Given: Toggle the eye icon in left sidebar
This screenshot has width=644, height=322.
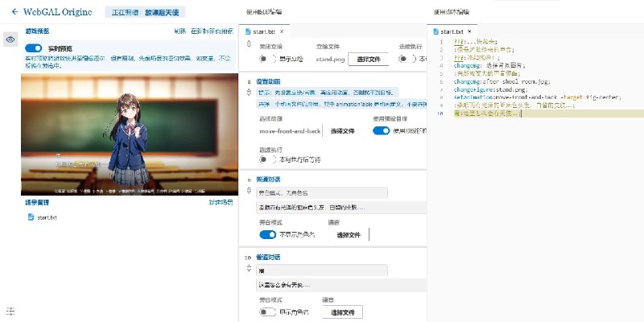Looking at the screenshot, I should (10, 39).
